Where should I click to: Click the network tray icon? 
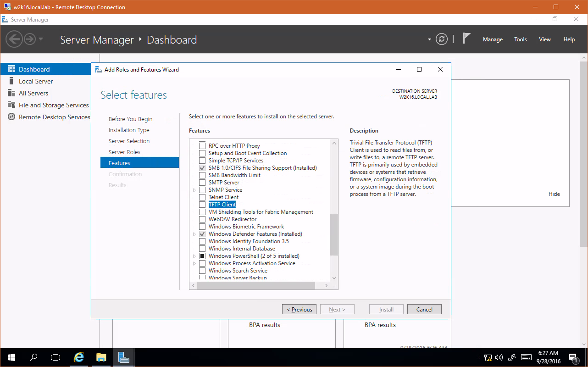pyautogui.click(x=488, y=357)
